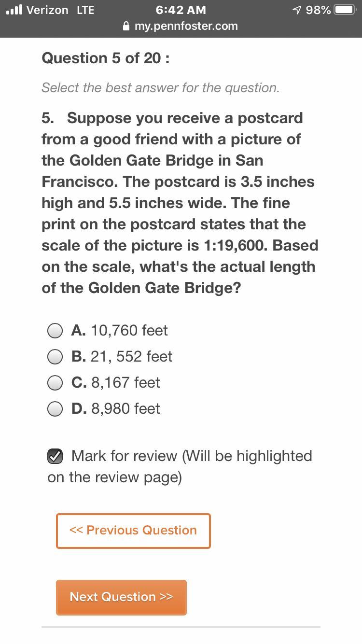Tap the lock icon beside my.pennfoster.com
This screenshot has height=644, width=362.
[x=127, y=26]
